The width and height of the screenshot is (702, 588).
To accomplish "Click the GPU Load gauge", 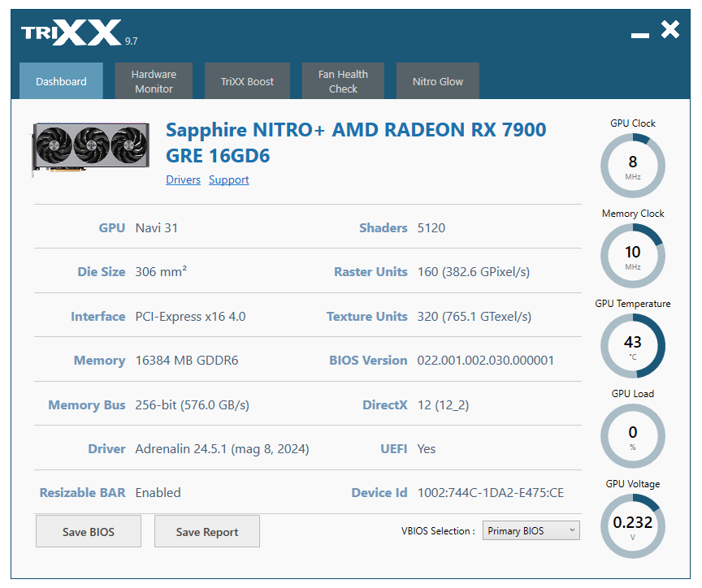I will pos(633,436).
